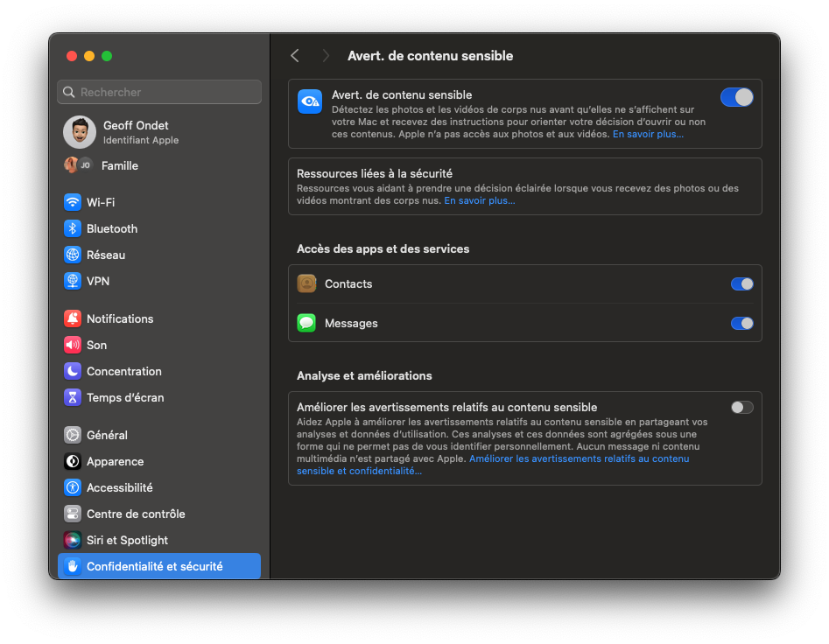The width and height of the screenshot is (829, 644).
Task: Click the Siri et Spotlight icon
Action: 73,540
